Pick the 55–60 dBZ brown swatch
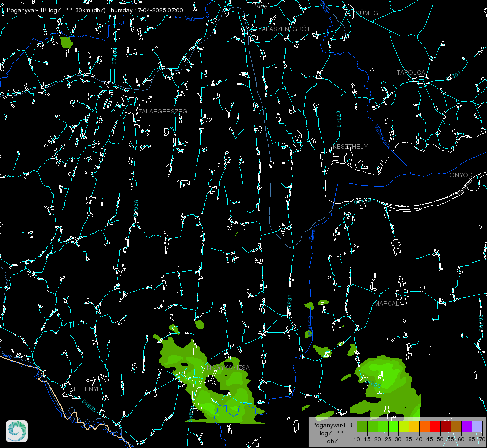Screen dimensions: 487x448 pyautogui.click(x=456, y=426)
